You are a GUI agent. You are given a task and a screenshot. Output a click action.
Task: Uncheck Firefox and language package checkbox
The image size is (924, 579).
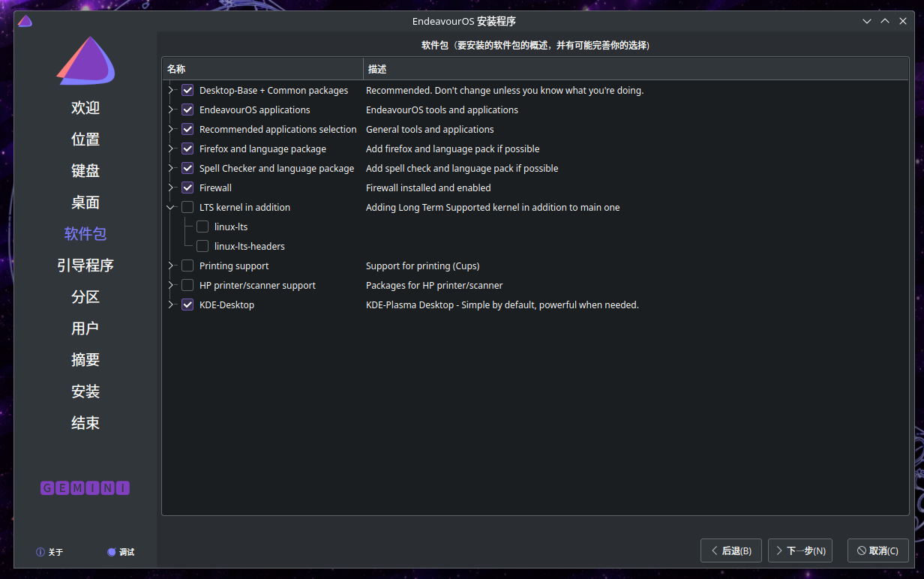[187, 148]
